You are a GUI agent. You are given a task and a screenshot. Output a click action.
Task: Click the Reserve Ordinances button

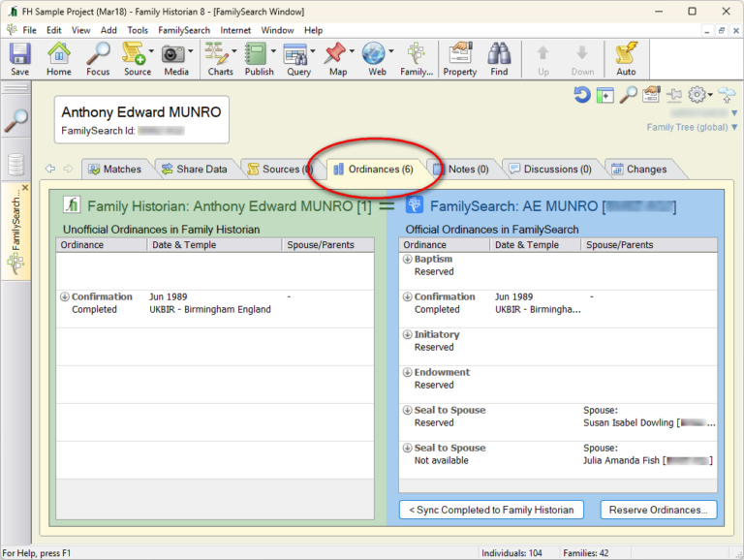pyautogui.click(x=658, y=510)
